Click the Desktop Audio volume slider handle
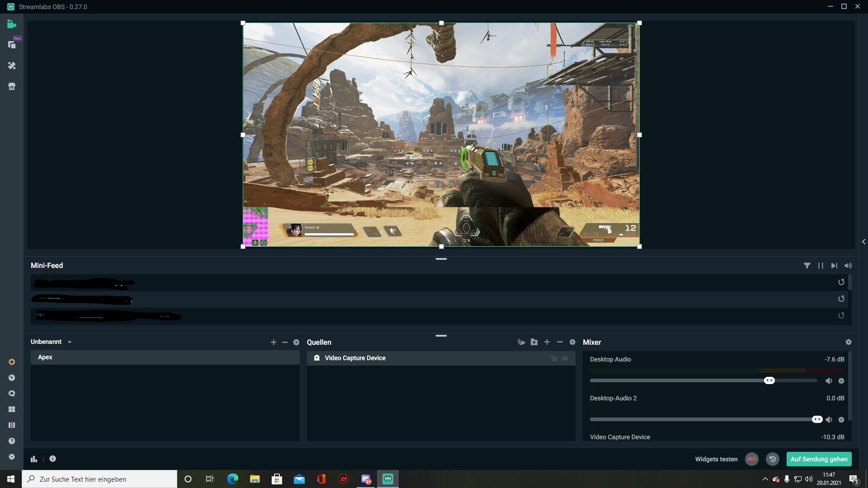Image resolution: width=868 pixels, height=488 pixels. (769, 380)
